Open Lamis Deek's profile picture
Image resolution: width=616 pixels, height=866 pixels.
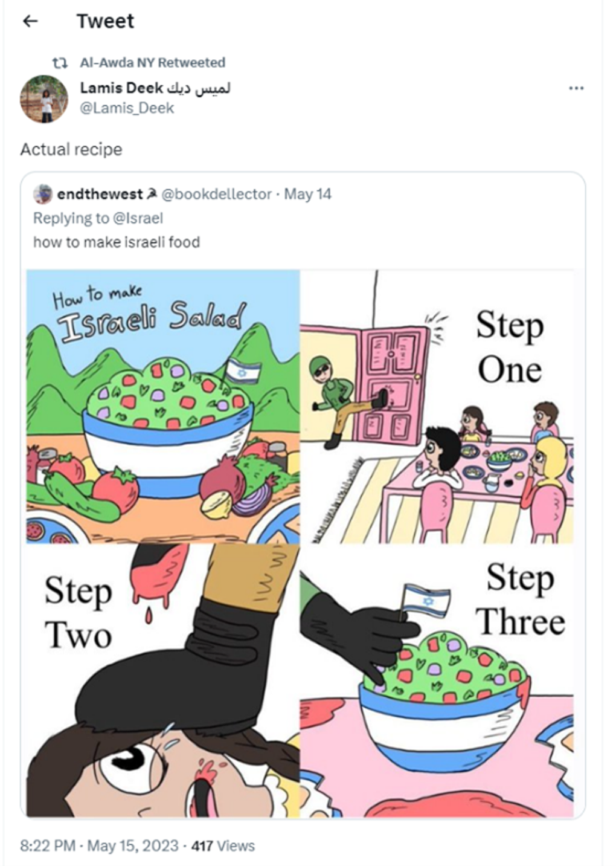click(43, 99)
